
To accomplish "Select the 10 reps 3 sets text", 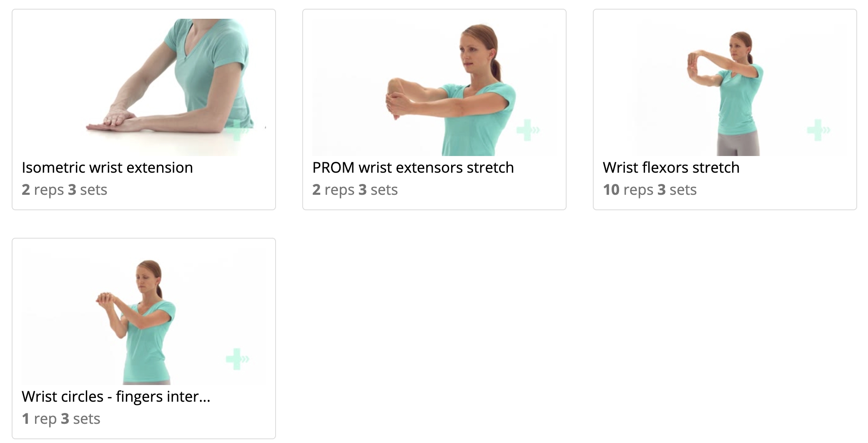I will click(650, 190).
